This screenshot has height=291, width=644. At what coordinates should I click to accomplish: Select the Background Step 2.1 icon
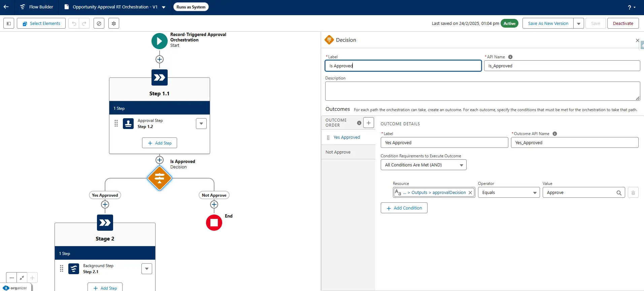[74, 269]
